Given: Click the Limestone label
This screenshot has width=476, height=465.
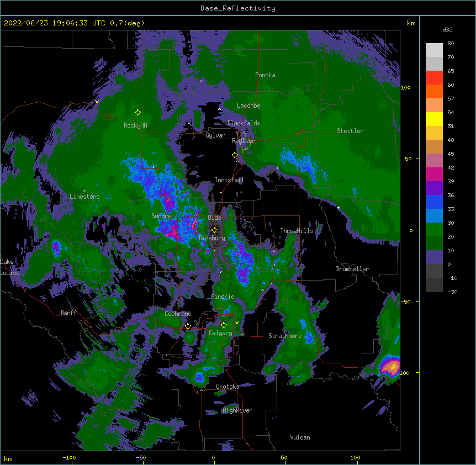Looking at the screenshot, I should tap(84, 197).
